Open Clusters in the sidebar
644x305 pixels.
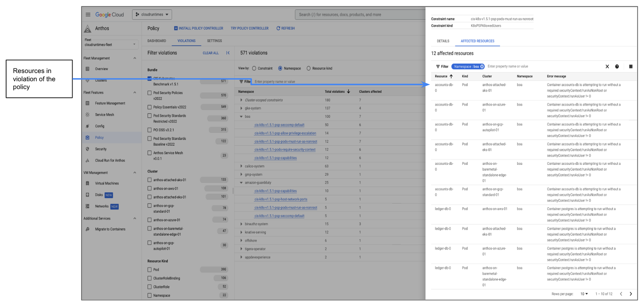[x=101, y=81]
